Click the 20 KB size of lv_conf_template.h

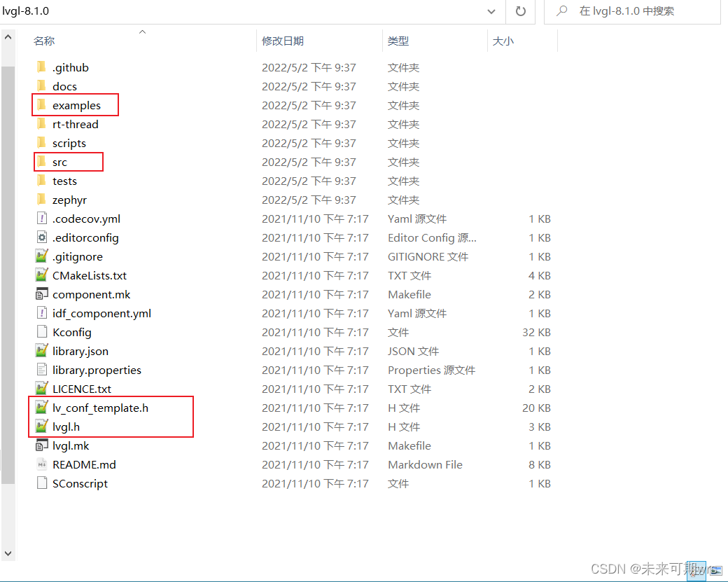pyautogui.click(x=536, y=408)
